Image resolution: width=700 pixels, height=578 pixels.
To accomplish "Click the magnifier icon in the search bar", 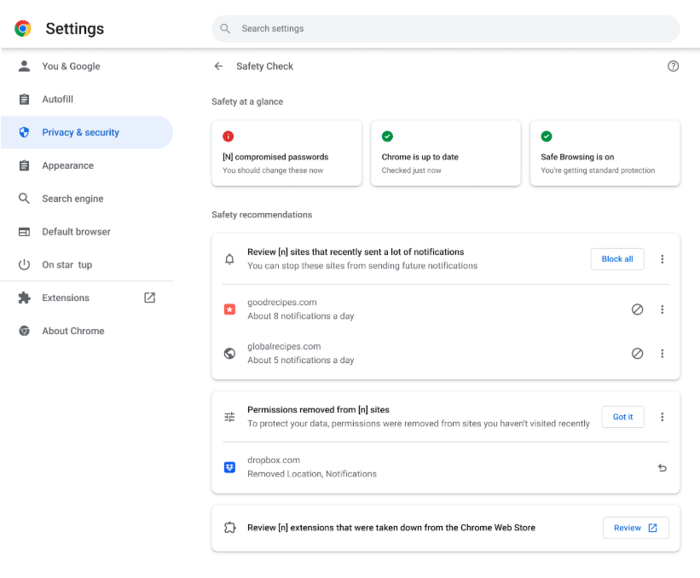I will point(225,29).
